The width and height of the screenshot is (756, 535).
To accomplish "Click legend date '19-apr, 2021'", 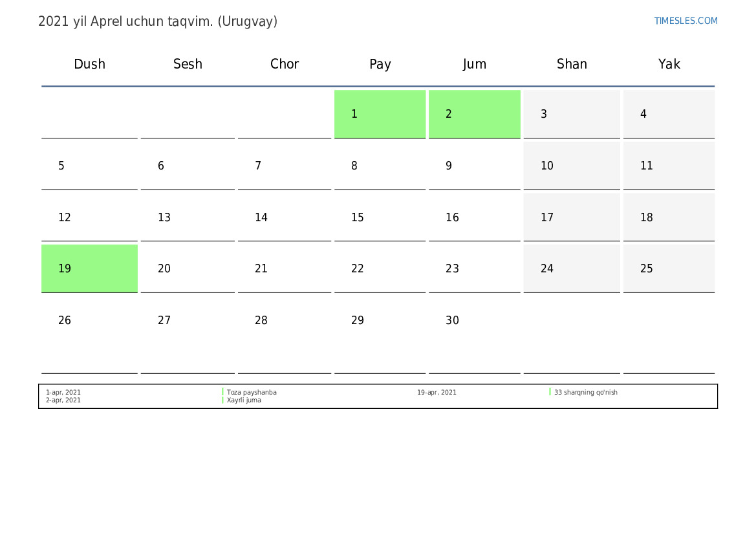I will (437, 392).
